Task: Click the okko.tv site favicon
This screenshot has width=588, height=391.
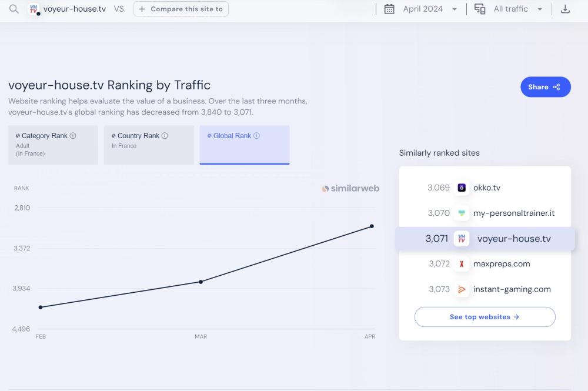Action: 462,188
